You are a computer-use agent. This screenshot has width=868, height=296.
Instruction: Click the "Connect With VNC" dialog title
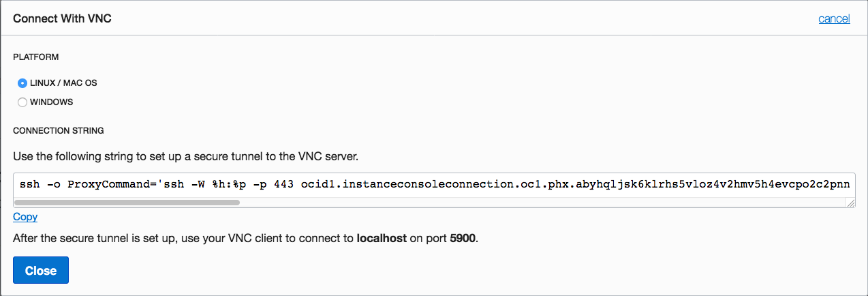pyautogui.click(x=62, y=18)
